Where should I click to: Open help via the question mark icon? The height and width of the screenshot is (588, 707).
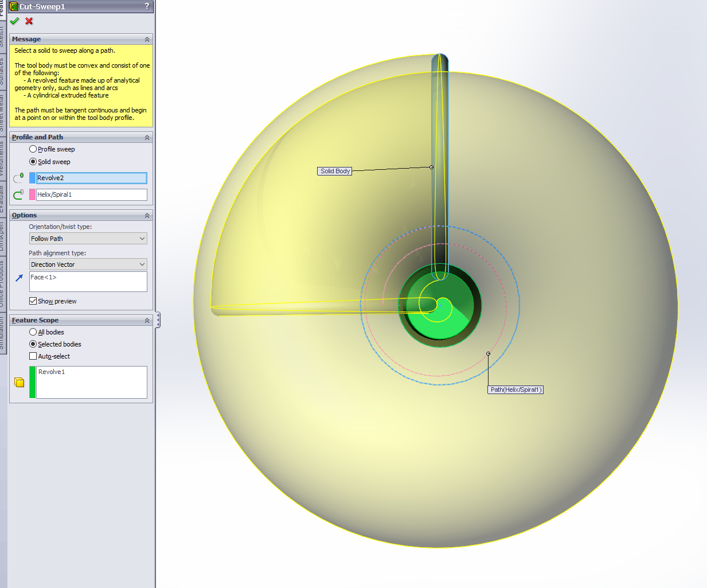[147, 6]
